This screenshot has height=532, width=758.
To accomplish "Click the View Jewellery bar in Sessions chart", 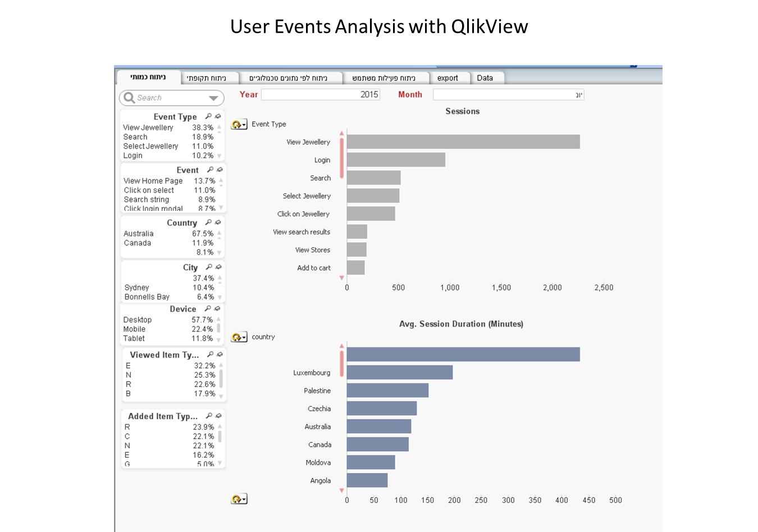I will tap(463, 142).
